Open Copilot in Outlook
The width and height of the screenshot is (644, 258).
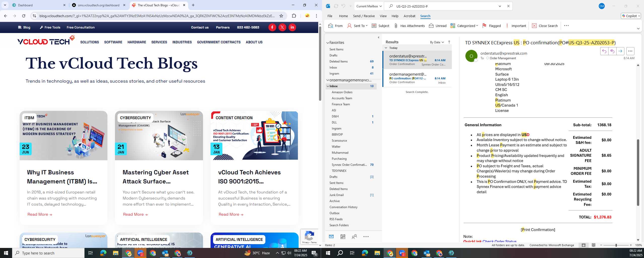point(631,16)
